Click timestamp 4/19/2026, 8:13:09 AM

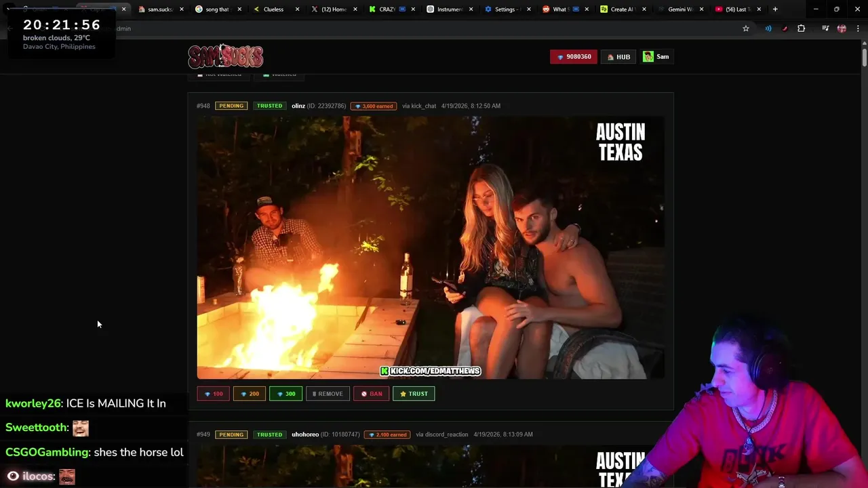click(503, 434)
